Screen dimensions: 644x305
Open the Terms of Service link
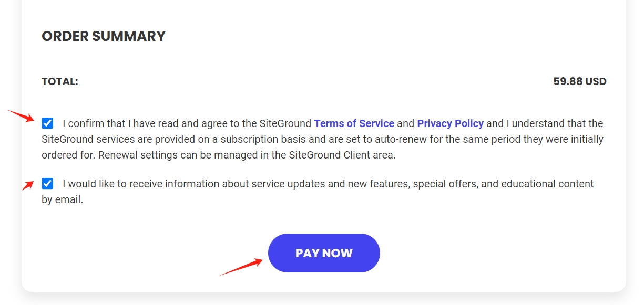354,124
